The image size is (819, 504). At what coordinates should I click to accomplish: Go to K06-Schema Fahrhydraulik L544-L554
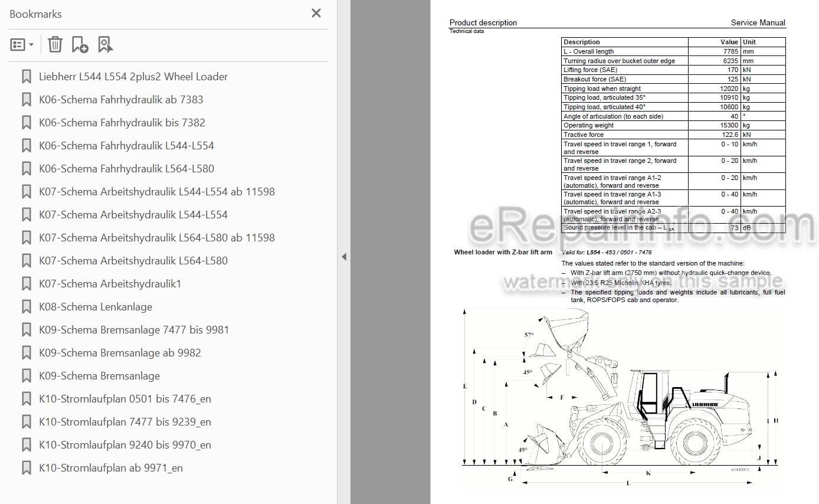126,146
